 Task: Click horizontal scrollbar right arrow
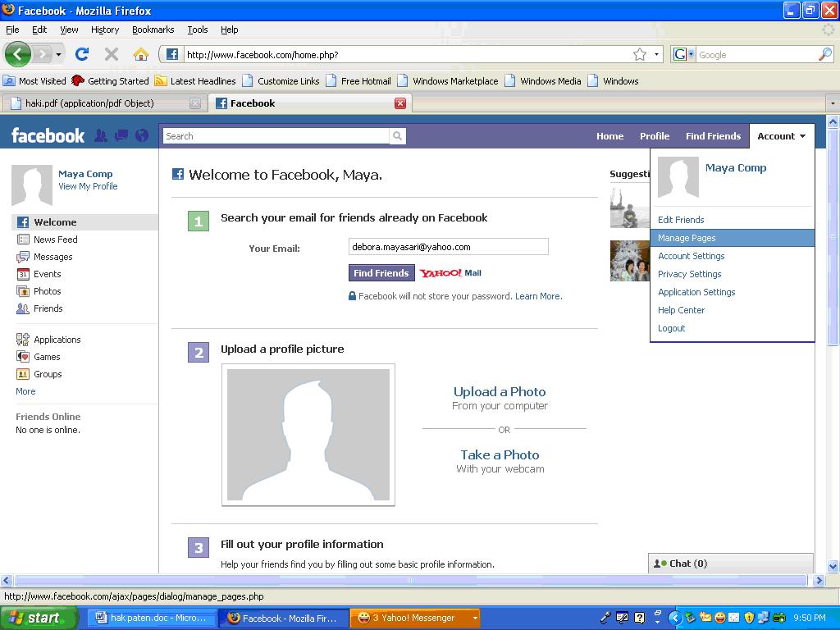tap(819, 580)
